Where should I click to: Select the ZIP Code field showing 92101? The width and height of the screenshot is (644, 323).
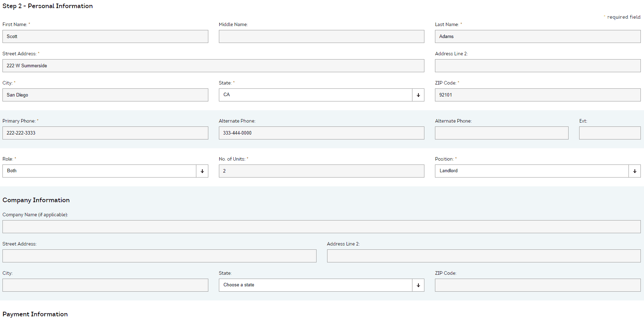point(537,95)
